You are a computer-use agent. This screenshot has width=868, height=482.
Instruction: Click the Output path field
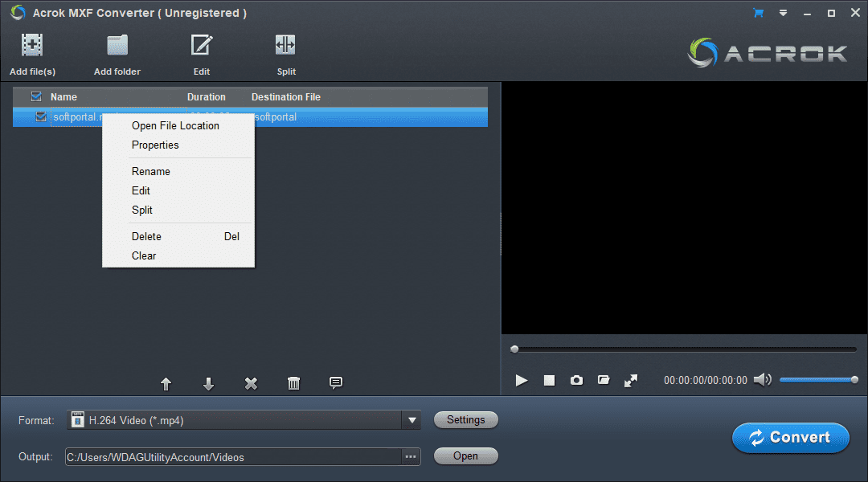(233, 457)
